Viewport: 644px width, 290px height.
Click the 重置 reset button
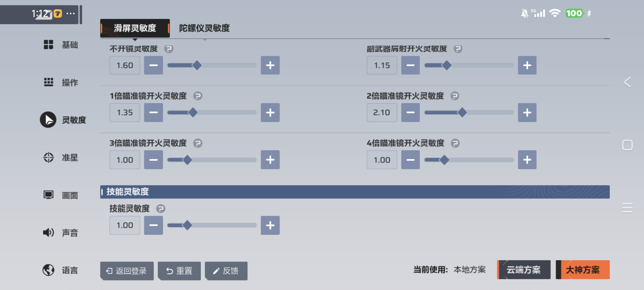179,270
